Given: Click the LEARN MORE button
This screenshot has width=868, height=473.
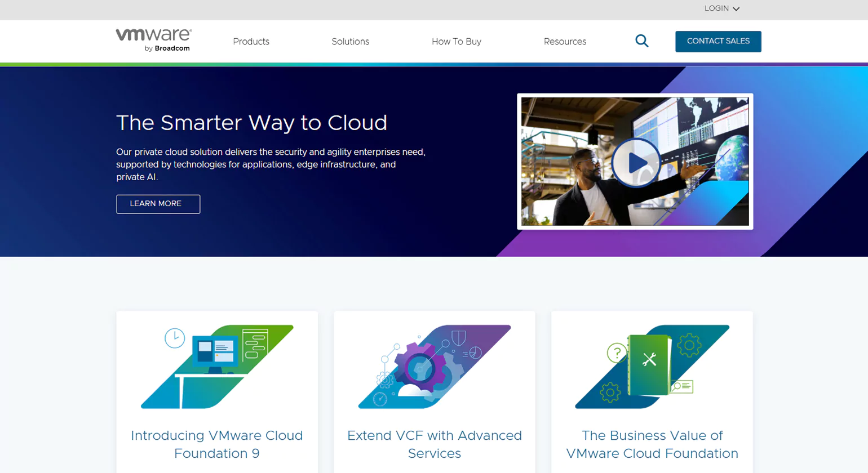Looking at the screenshot, I should pyautogui.click(x=158, y=204).
